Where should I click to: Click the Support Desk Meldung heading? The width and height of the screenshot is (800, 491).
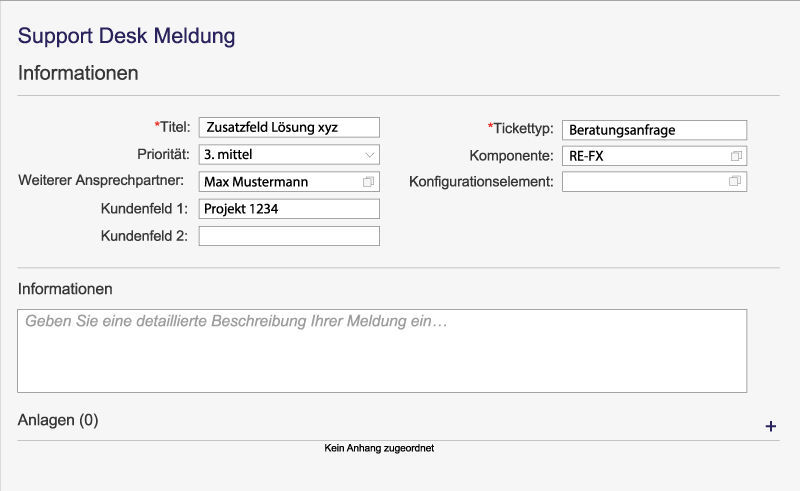127,37
